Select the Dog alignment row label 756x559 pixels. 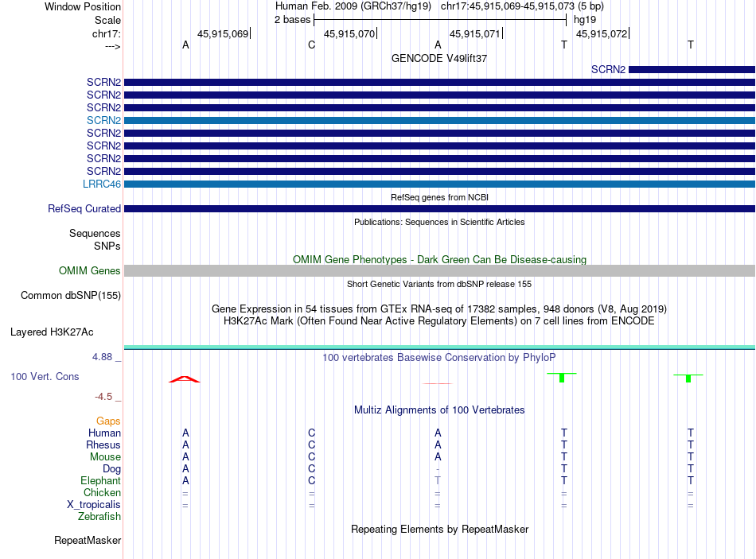coord(111,469)
